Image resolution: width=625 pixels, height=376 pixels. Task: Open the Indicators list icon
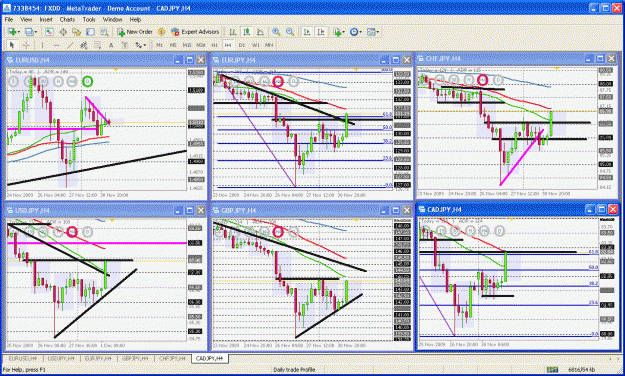point(337,32)
